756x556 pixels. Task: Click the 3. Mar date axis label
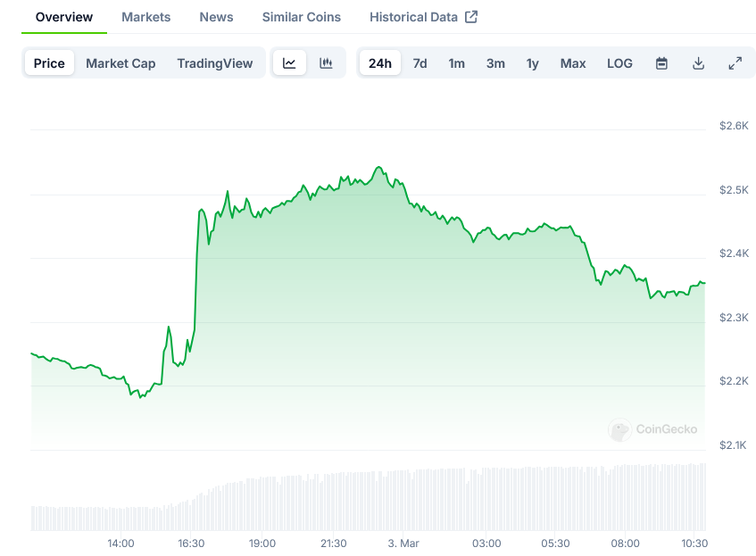[x=403, y=544]
